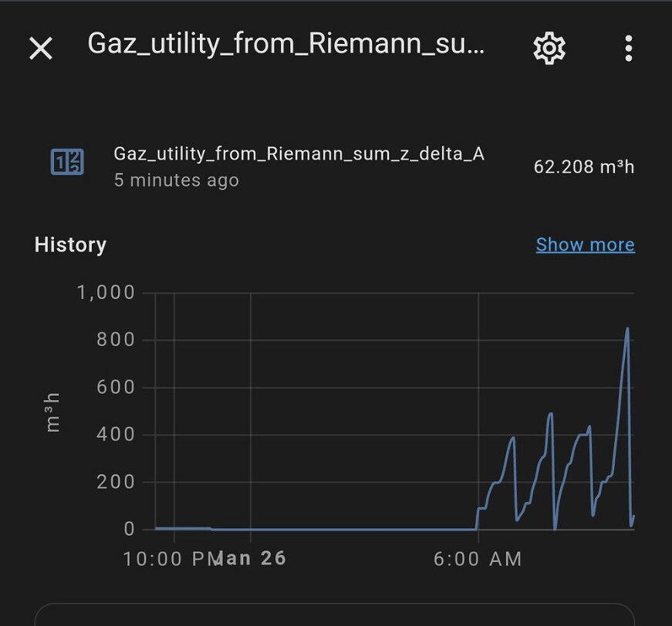The height and width of the screenshot is (626, 672).
Task: Click the utility meter counter icon
Action: click(x=67, y=162)
